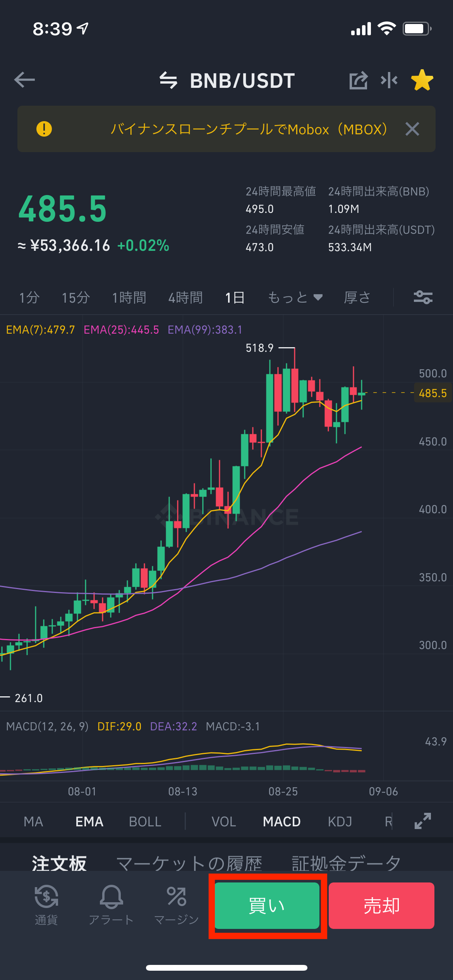Viewport: 453px width, 980px height.
Task: Select the 4時間 chart interval
Action: [x=185, y=298]
